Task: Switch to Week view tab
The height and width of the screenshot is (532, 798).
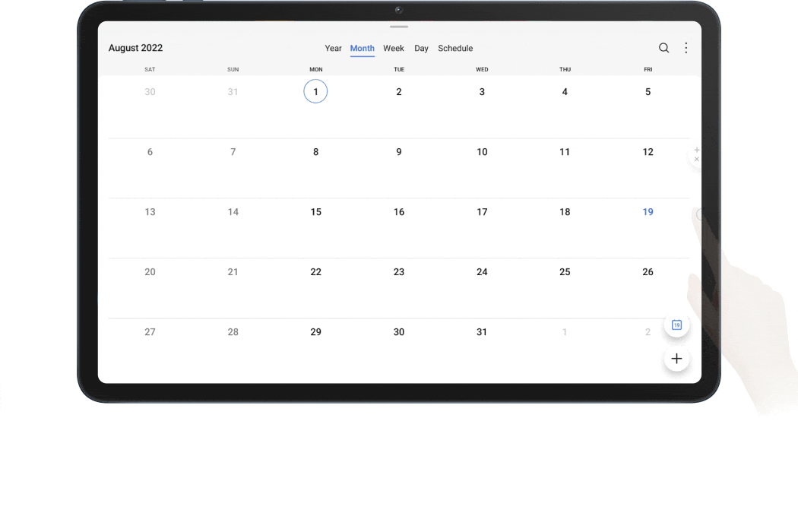Action: 394,49
